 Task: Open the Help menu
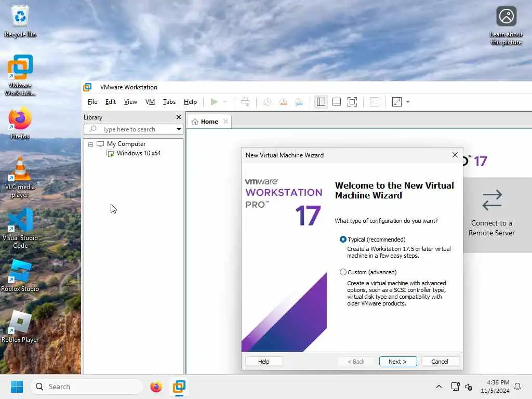[x=190, y=102]
